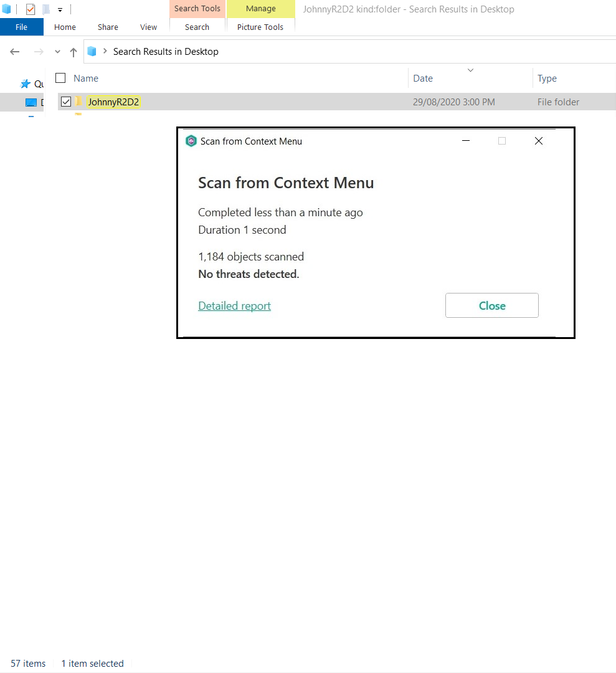This screenshot has height=673, width=616.
Task: Switch to the Home ribbon tab
Action: [x=65, y=27]
